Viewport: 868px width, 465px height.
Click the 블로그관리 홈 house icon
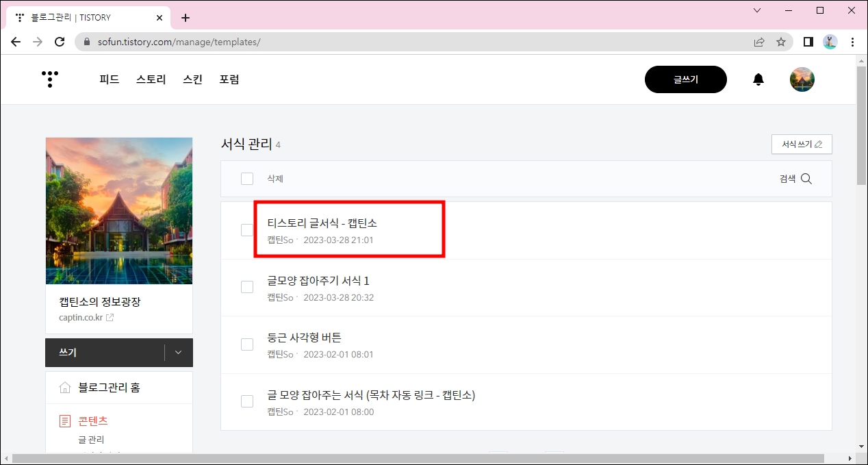coord(65,388)
